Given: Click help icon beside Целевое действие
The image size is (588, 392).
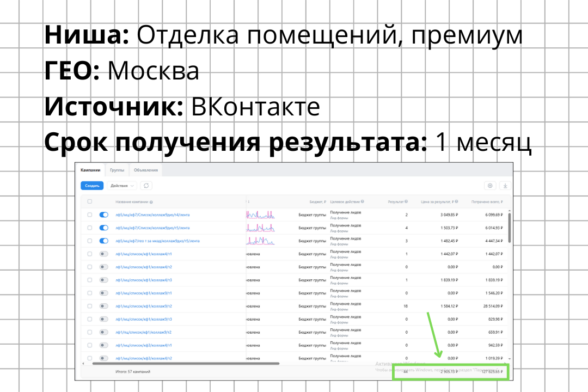Looking at the screenshot, I should click(362, 202).
